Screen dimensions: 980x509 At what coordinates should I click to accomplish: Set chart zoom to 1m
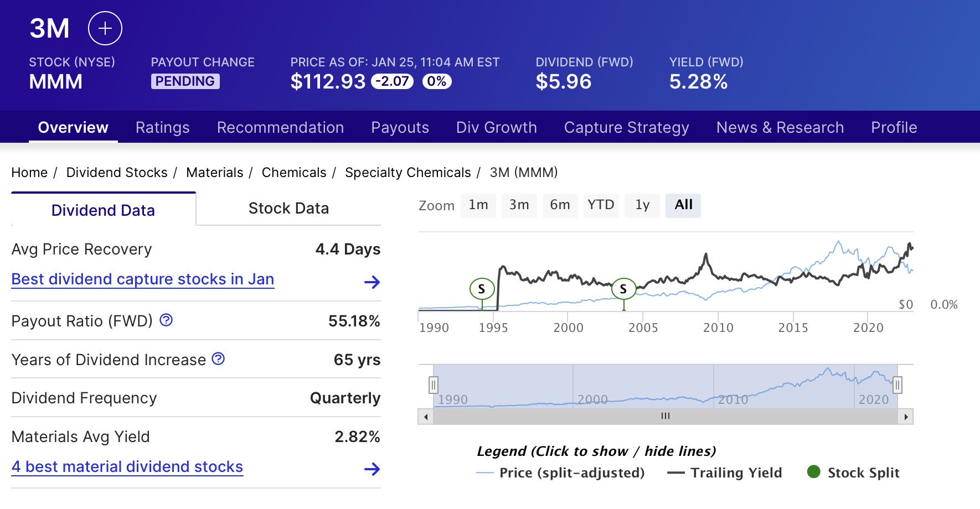coord(478,205)
